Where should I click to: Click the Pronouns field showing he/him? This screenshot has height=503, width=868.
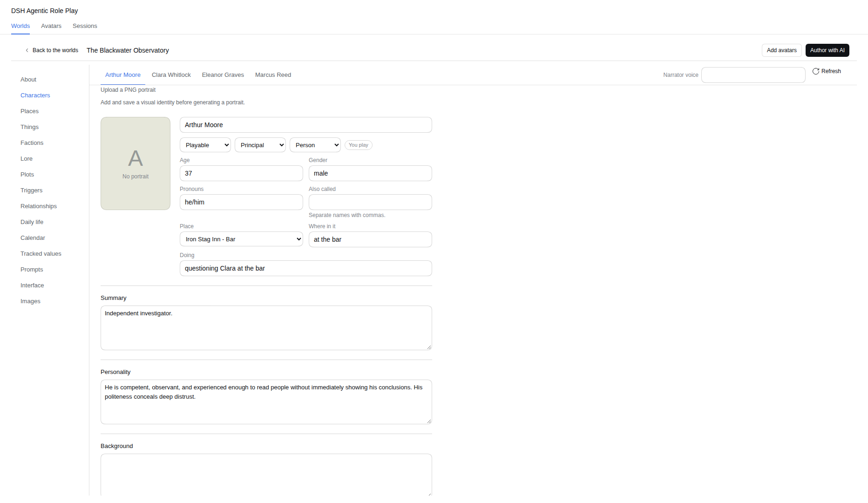(241, 202)
